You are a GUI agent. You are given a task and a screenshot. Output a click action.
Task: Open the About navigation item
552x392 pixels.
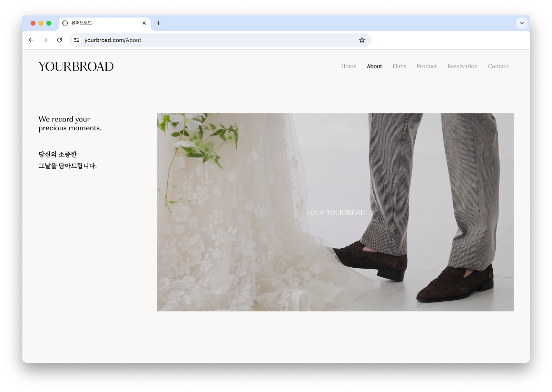point(374,66)
